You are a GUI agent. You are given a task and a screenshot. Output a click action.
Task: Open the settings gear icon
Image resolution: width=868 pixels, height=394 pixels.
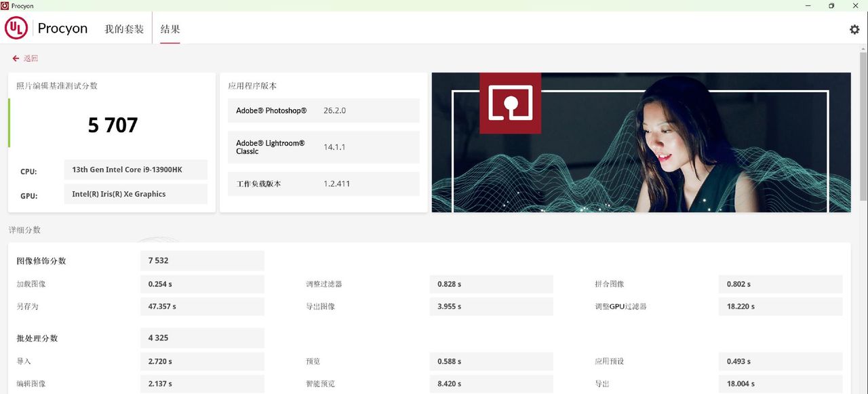point(854,29)
